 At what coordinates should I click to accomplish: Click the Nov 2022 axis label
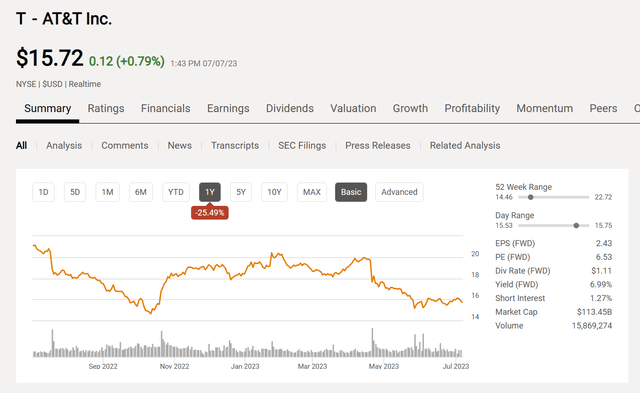pyautogui.click(x=174, y=366)
